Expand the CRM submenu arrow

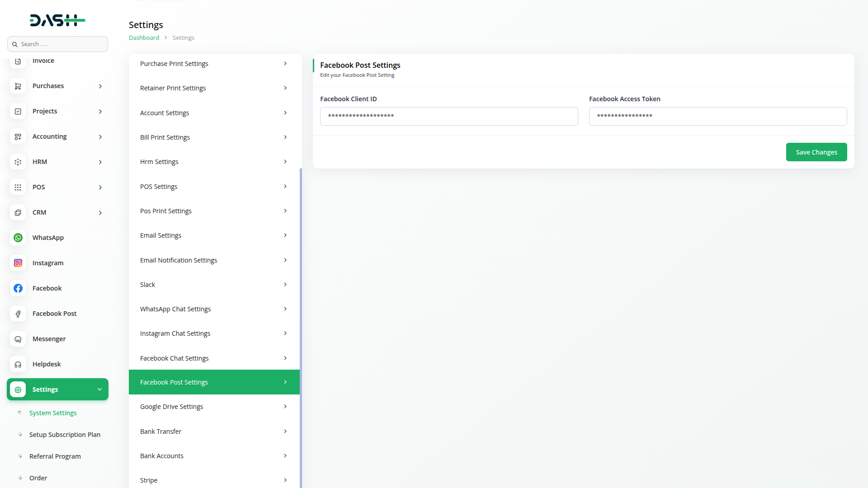coord(100,213)
